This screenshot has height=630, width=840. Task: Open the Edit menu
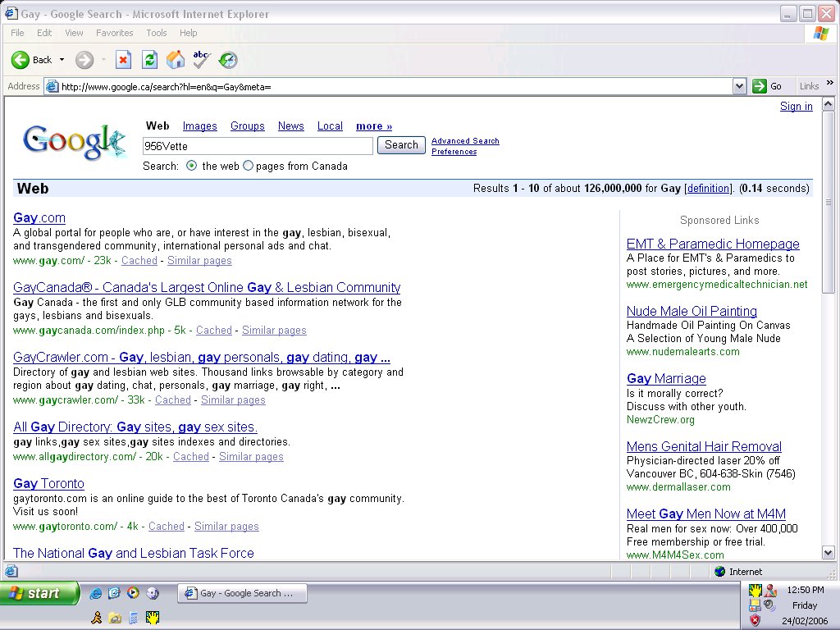click(x=44, y=33)
